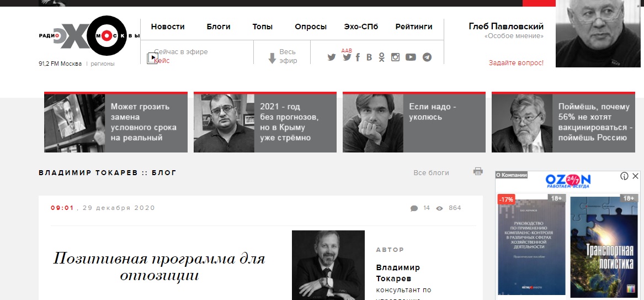The image size is (644, 300).
Task: Open the Instagram page icon
Action: [395, 57]
